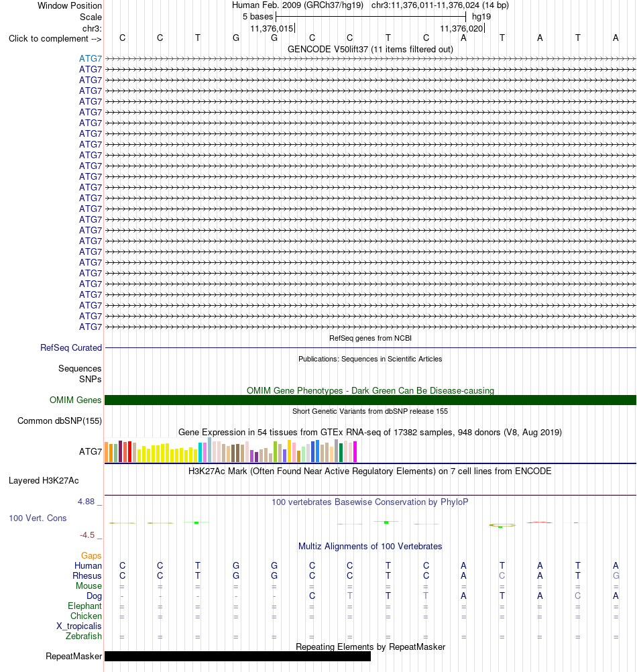Select the Scale label in the ruler
Image resolution: width=637 pixels, height=672 pixels.
click(x=91, y=17)
